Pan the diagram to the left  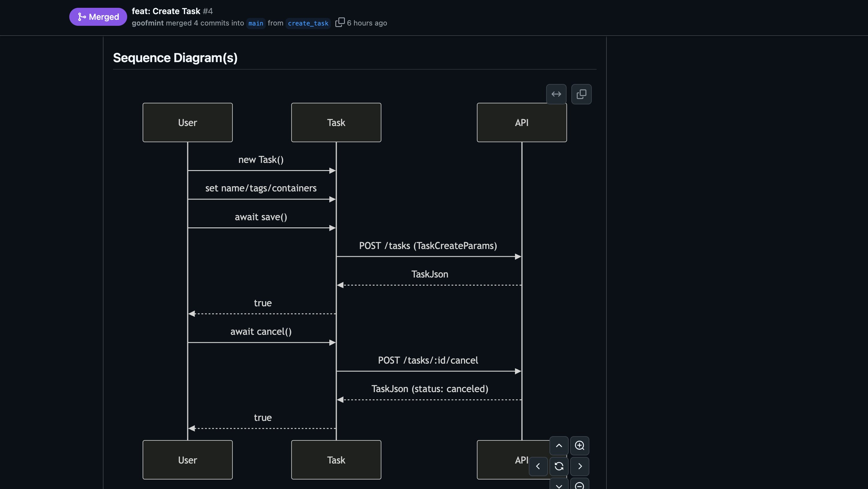click(x=538, y=466)
